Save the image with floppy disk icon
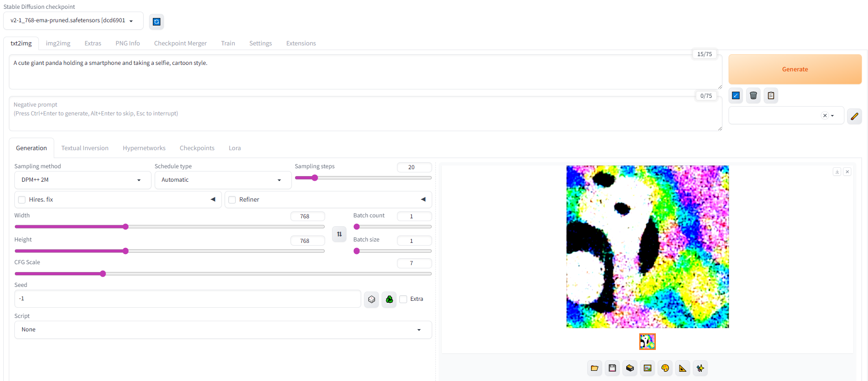The image size is (868, 381). (x=612, y=368)
